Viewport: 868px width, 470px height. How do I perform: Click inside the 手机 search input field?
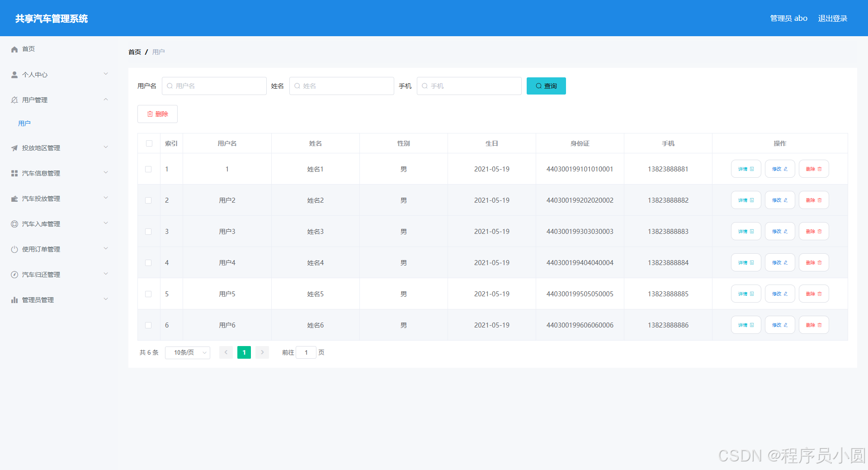click(469, 85)
